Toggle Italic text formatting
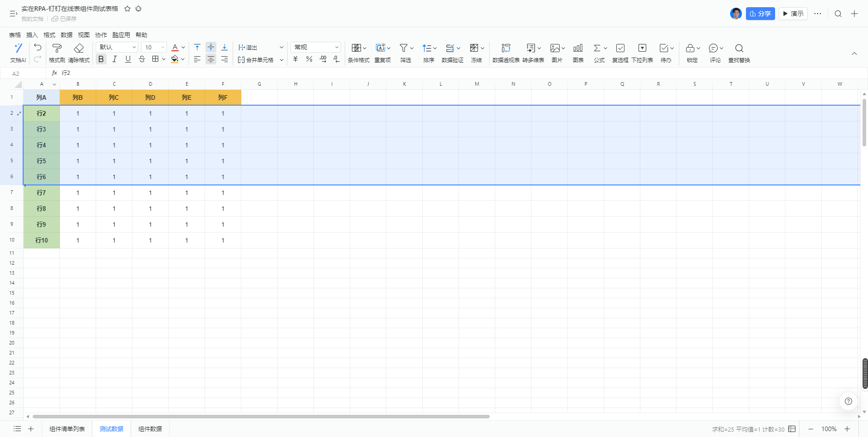The height and width of the screenshot is (437, 868). tap(115, 59)
